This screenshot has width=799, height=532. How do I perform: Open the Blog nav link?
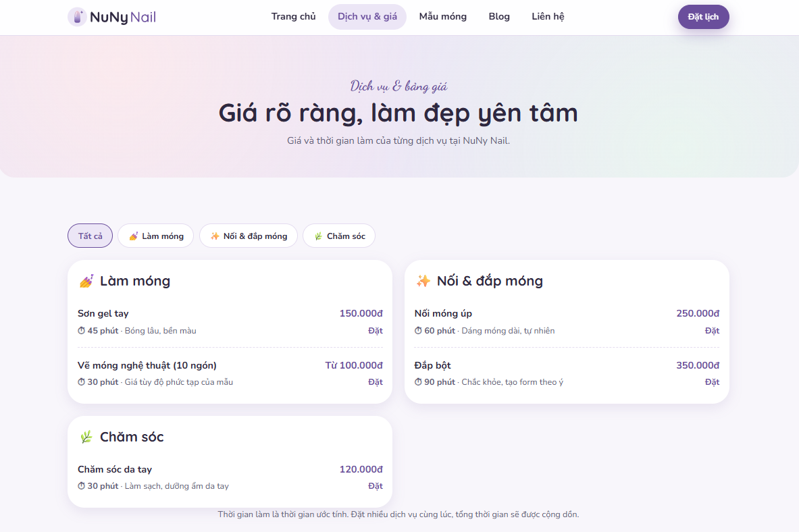click(x=499, y=17)
